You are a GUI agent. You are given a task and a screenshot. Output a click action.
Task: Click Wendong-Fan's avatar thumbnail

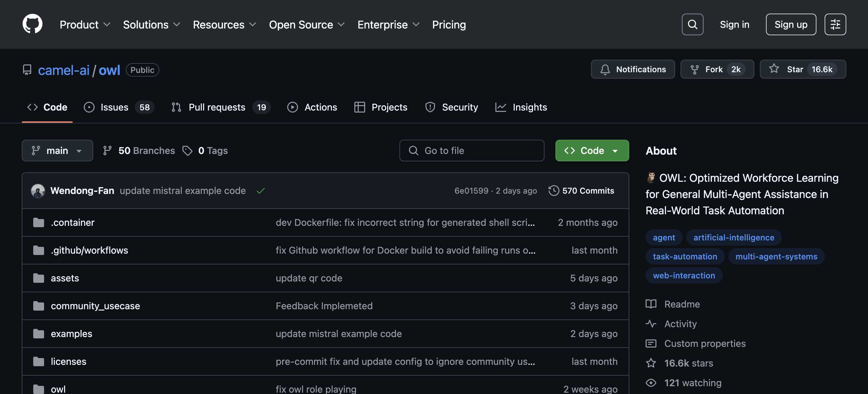tap(38, 191)
